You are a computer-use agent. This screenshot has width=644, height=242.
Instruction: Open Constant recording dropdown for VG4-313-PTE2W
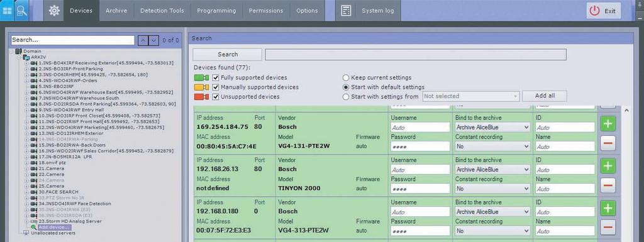tap(493, 231)
